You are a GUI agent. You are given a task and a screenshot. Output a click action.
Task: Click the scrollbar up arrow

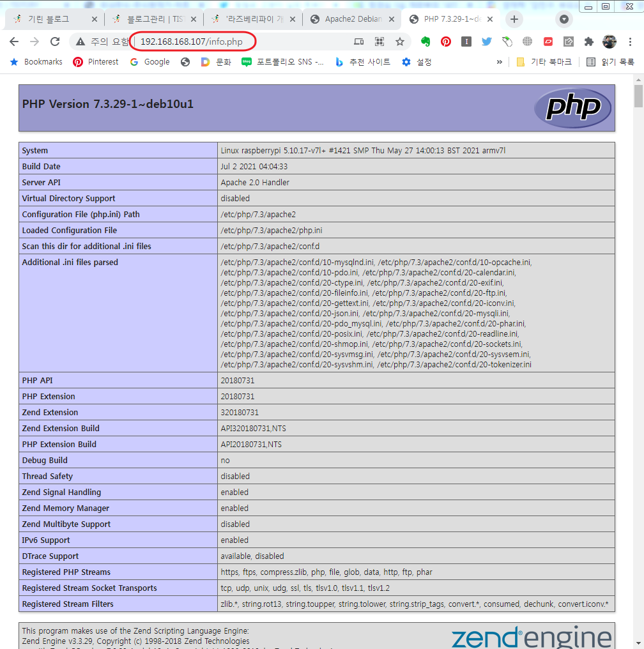(638, 79)
